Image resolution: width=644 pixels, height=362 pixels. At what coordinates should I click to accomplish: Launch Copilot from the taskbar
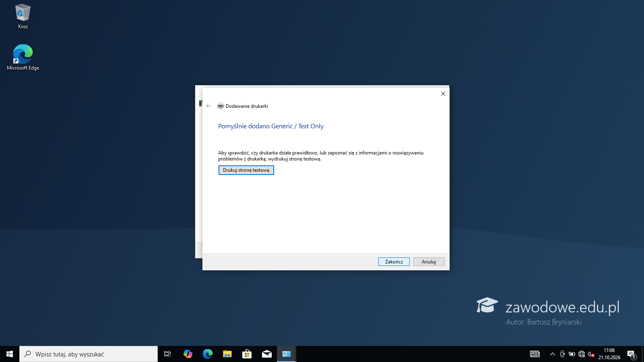[188, 354]
